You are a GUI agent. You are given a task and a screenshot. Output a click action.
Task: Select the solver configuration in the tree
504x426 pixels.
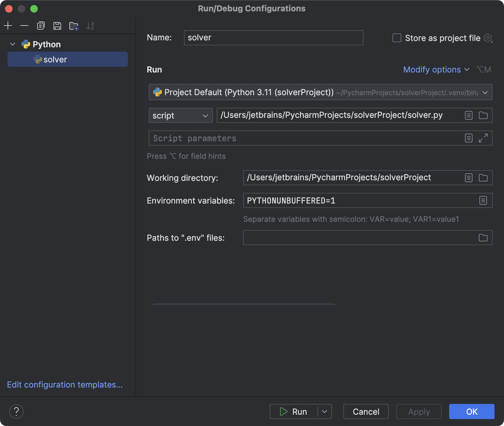coord(55,59)
